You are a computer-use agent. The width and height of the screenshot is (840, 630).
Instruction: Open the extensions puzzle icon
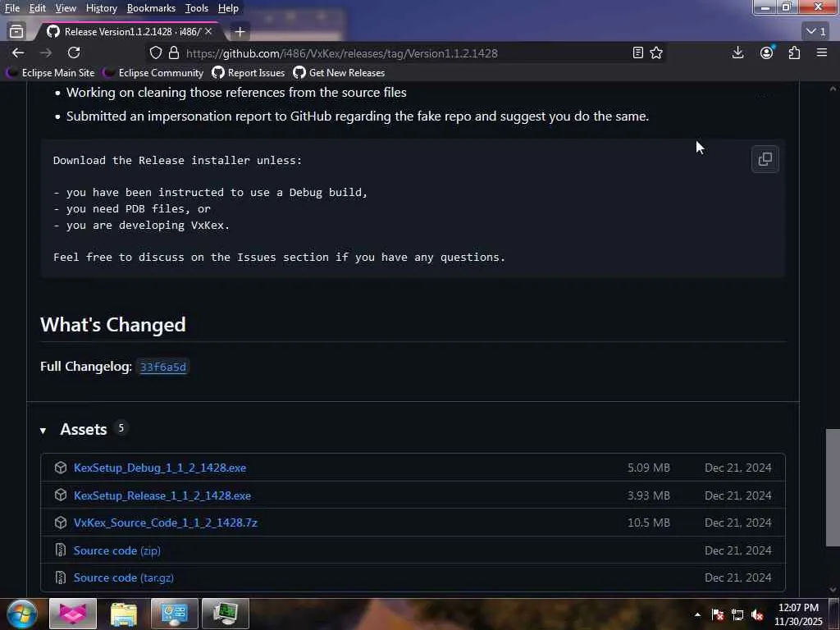coord(794,52)
